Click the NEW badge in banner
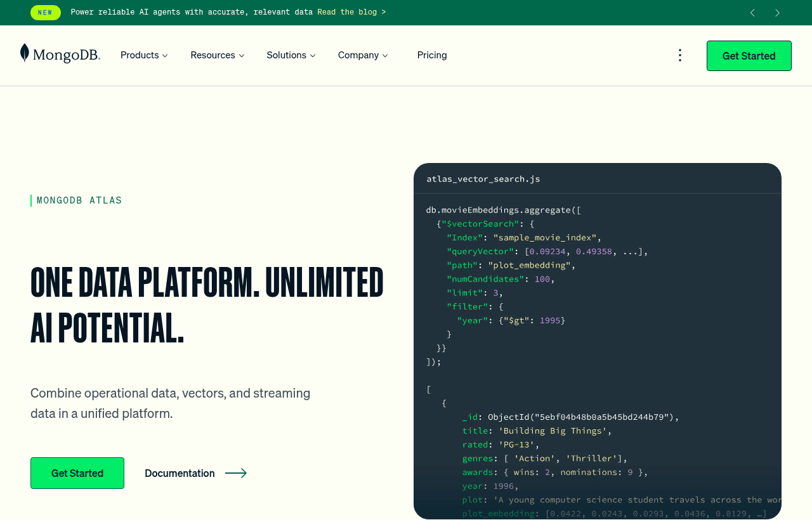 click(x=46, y=13)
